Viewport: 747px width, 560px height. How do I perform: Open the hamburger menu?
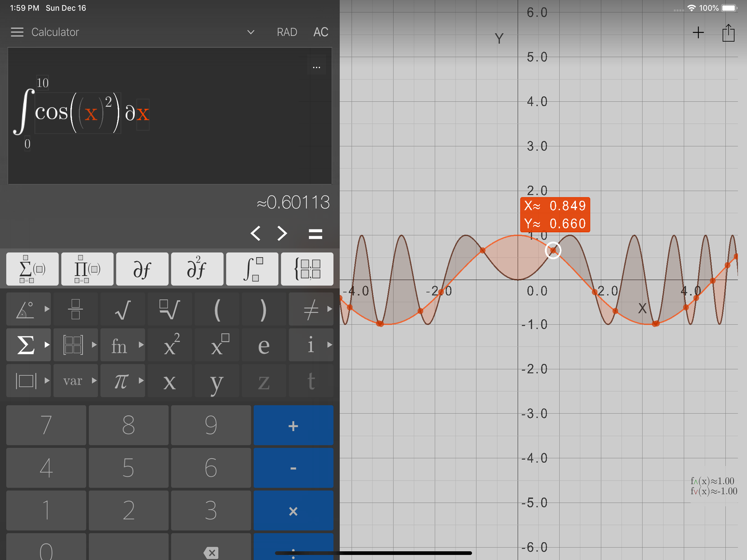pyautogui.click(x=17, y=32)
